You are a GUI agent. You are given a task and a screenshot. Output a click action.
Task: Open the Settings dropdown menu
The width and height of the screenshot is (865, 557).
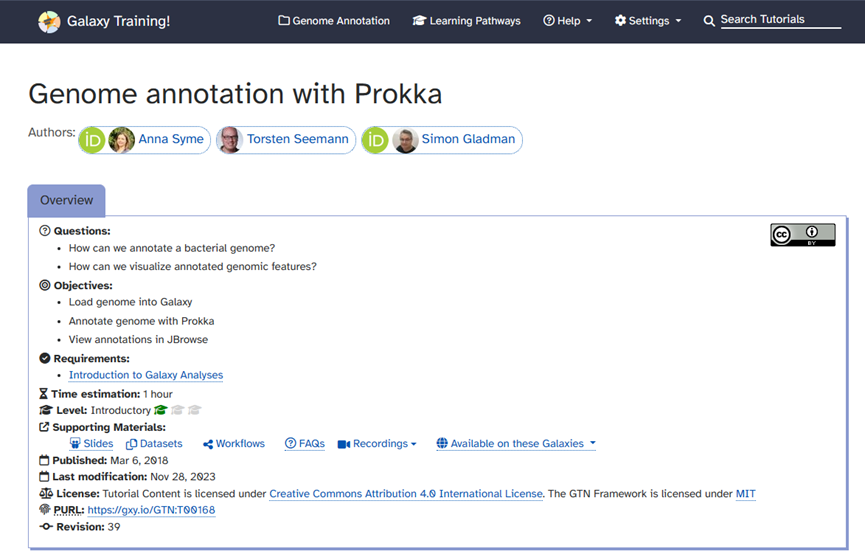[648, 21]
